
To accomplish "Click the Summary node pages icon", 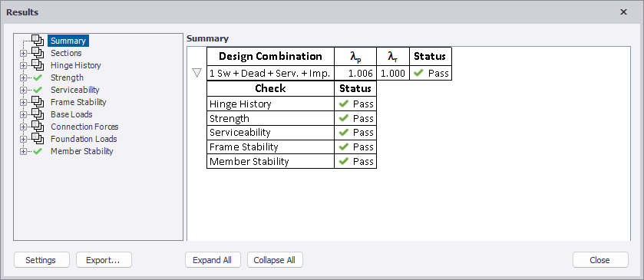I will (38, 41).
